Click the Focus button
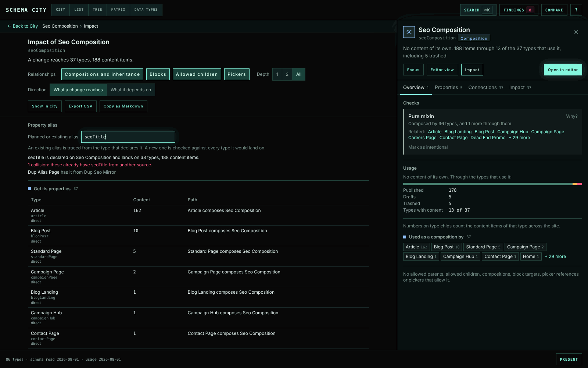Screen dimensions: 588x368 pos(413,70)
